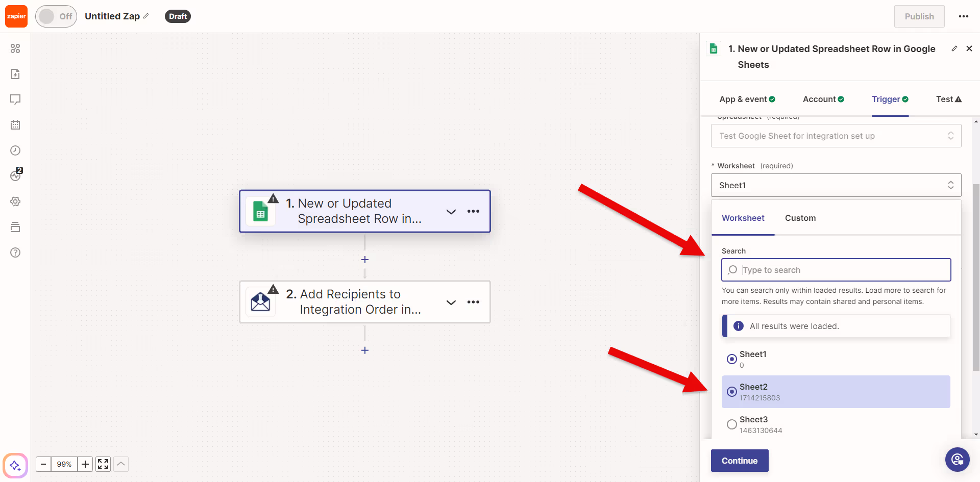Expand step 1 chevron on the canvas
The height and width of the screenshot is (482, 980).
pyautogui.click(x=451, y=212)
